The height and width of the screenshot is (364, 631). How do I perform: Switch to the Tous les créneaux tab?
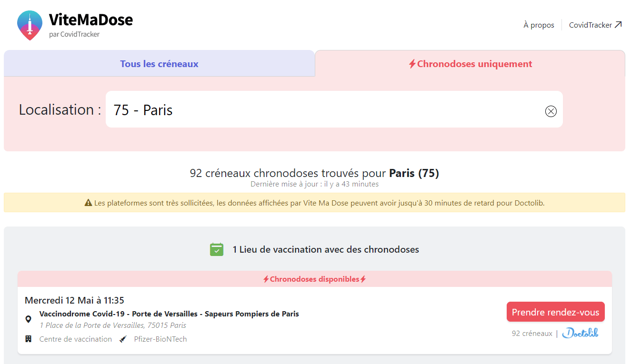click(159, 63)
